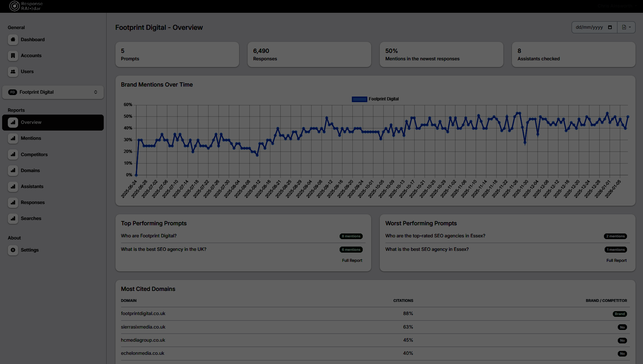
Task: Click the Users icon in the sidebar
Action: coord(13,72)
